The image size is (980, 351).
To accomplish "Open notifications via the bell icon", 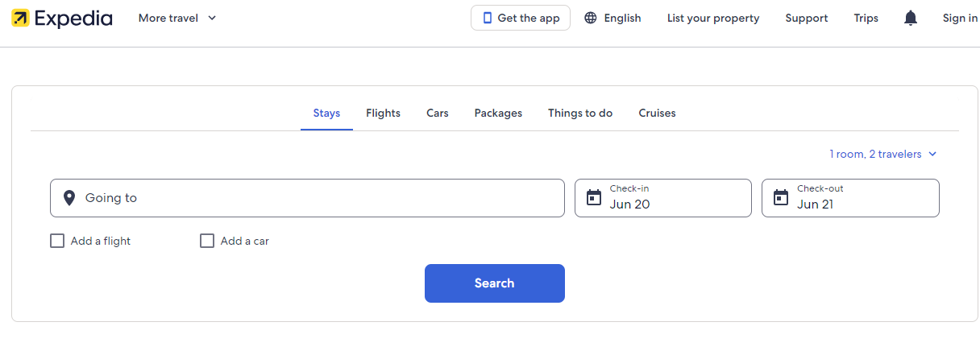I will [911, 18].
